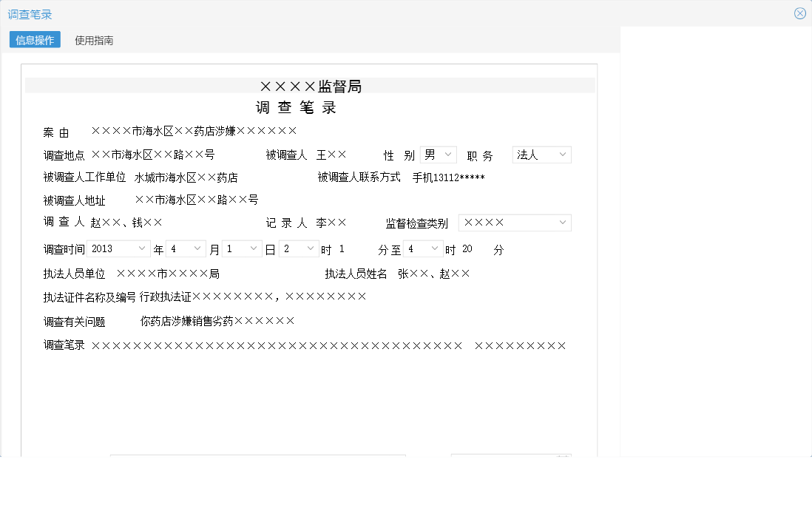Close the 调查笔录 dialog via circled X icon
The image size is (812, 508).
coord(799,13)
